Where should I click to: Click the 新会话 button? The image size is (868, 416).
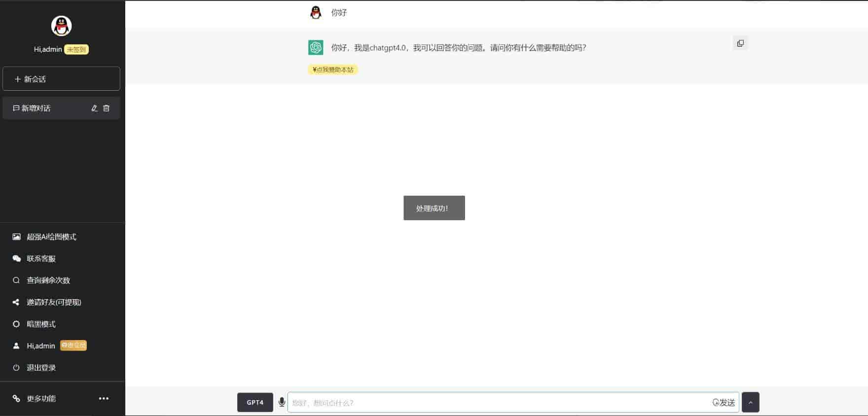pyautogui.click(x=61, y=79)
